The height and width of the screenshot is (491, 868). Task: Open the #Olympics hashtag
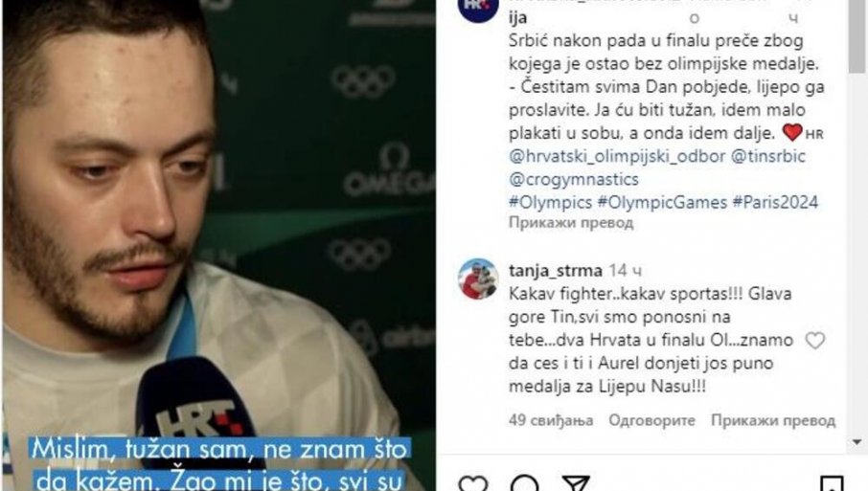550,202
